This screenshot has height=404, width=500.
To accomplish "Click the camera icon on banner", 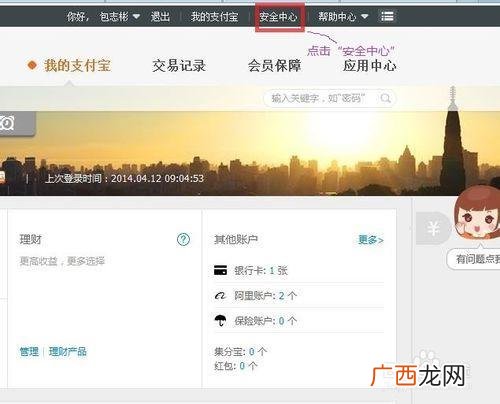I will [x=7, y=123].
